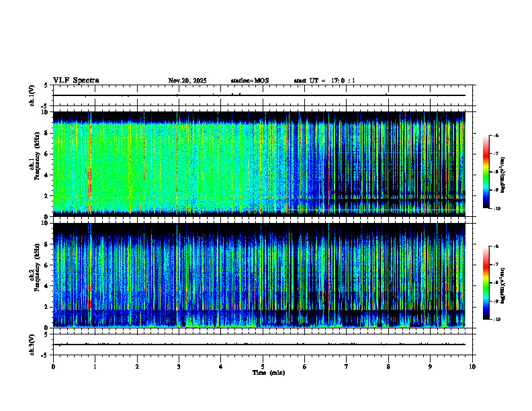Click time axis tick label "6"
The image size is (532, 411).
point(305,367)
